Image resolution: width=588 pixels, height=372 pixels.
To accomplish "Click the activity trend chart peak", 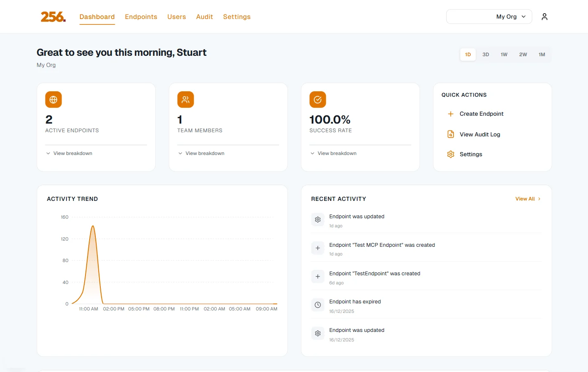I will pos(93,227).
